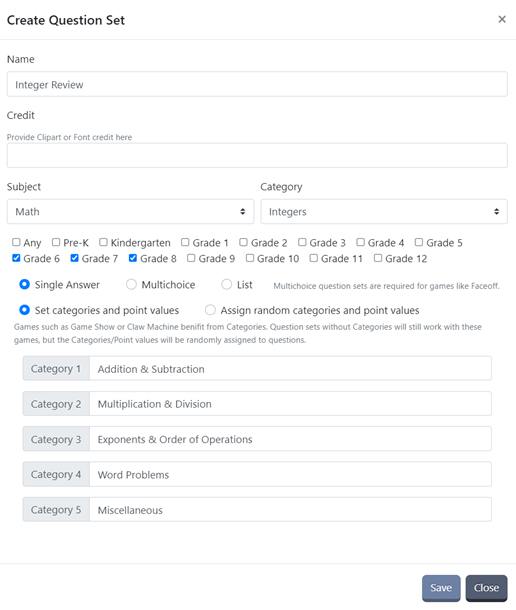Uncheck the Grade 8 checkbox

133,258
